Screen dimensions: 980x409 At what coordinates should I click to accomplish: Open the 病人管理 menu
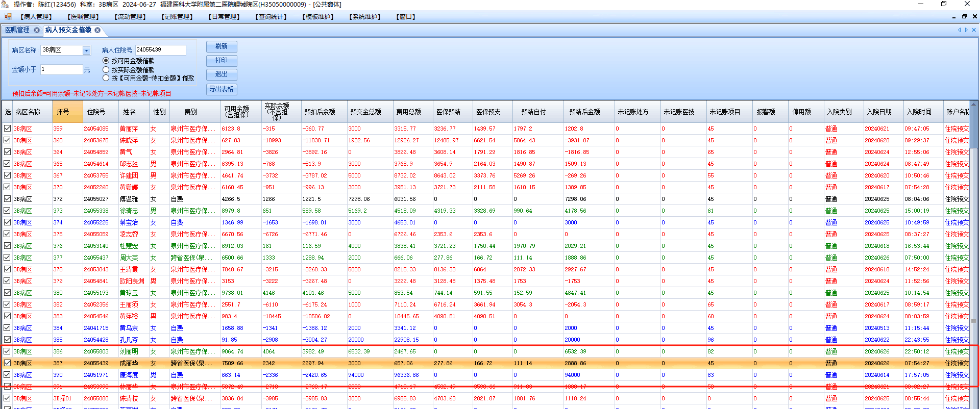(36, 17)
